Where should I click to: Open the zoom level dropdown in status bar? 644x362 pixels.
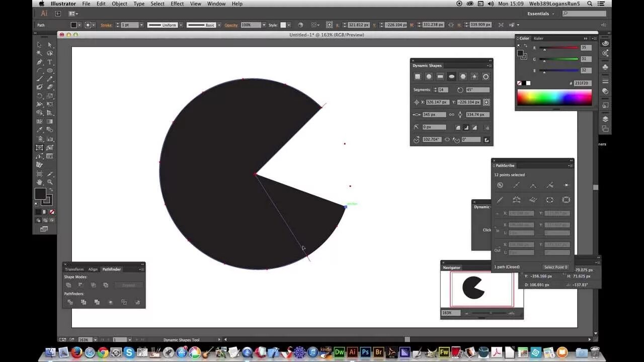point(95,339)
